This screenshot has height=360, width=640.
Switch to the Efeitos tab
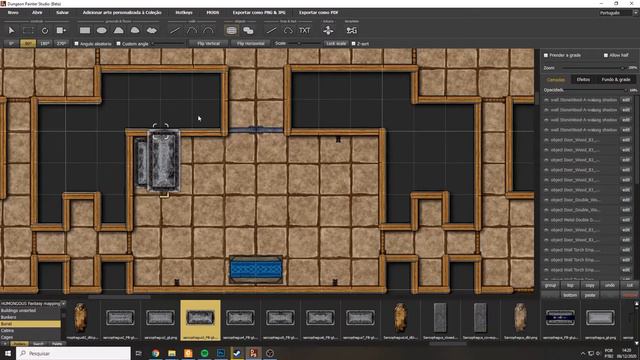tap(583, 80)
